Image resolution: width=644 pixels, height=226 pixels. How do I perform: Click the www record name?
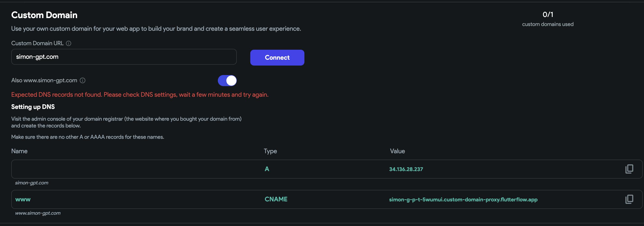23,199
